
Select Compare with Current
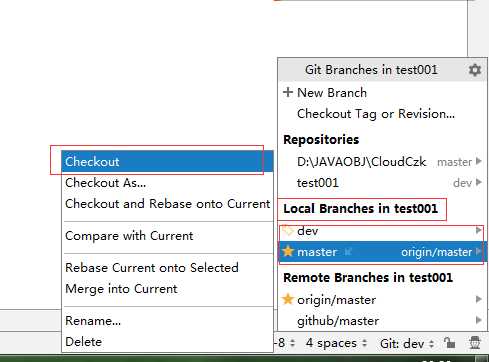pyautogui.click(x=167, y=236)
